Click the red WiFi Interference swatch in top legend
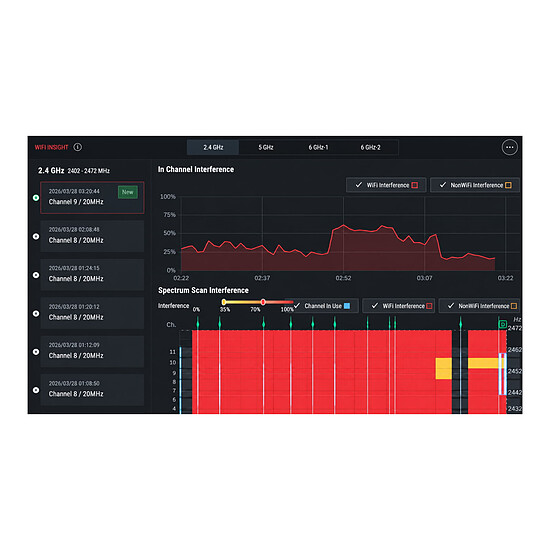The height and width of the screenshot is (550, 550). [x=415, y=185]
